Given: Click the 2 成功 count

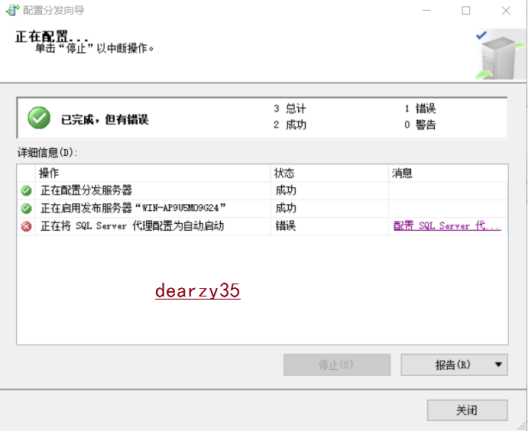Looking at the screenshot, I should [x=289, y=125].
